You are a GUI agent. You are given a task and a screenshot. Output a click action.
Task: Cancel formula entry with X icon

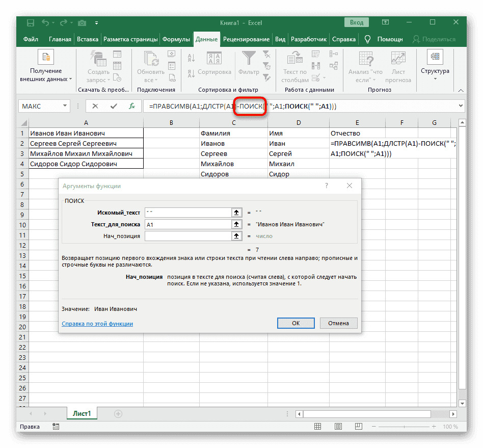(95, 106)
